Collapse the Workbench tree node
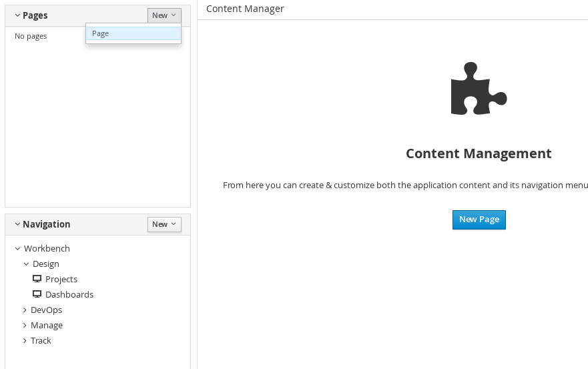The height and width of the screenshot is (369, 588). coord(17,249)
